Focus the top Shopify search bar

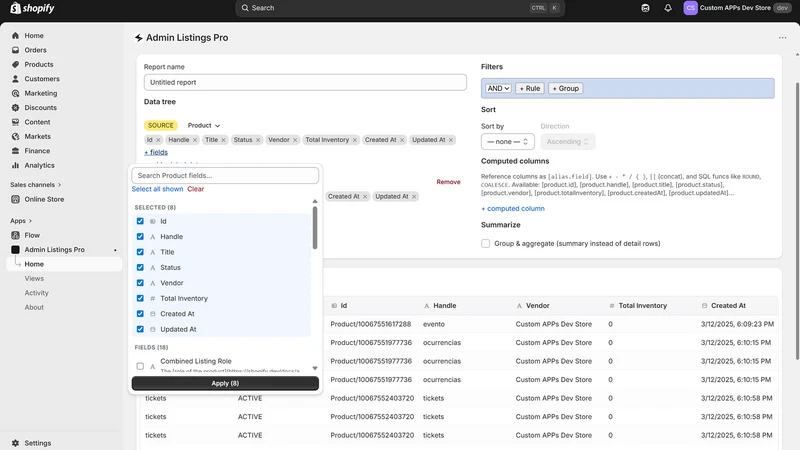pyautogui.click(x=399, y=8)
